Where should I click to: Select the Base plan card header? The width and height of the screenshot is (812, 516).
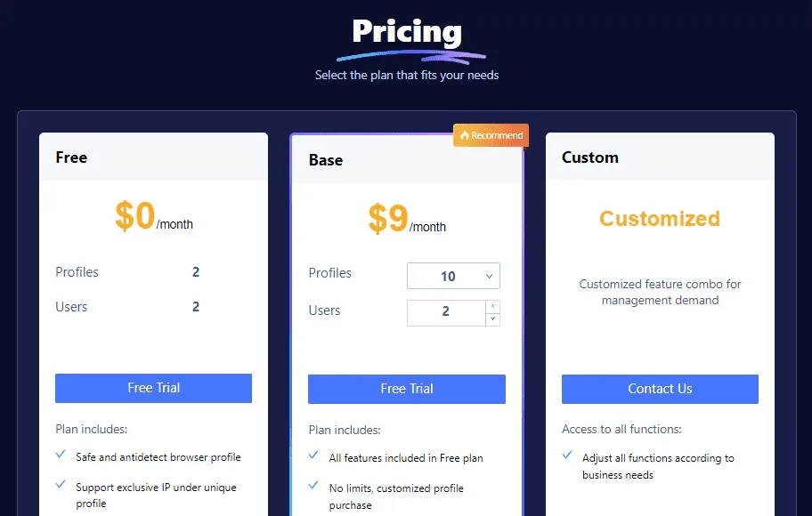tap(407, 159)
